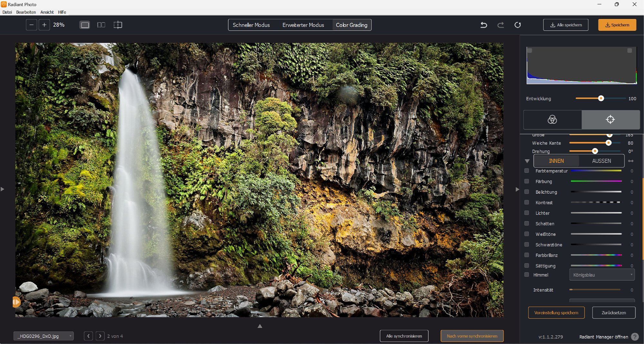Adjust the Entwicklung slider handle
The image size is (644, 344).
point(601,98)
